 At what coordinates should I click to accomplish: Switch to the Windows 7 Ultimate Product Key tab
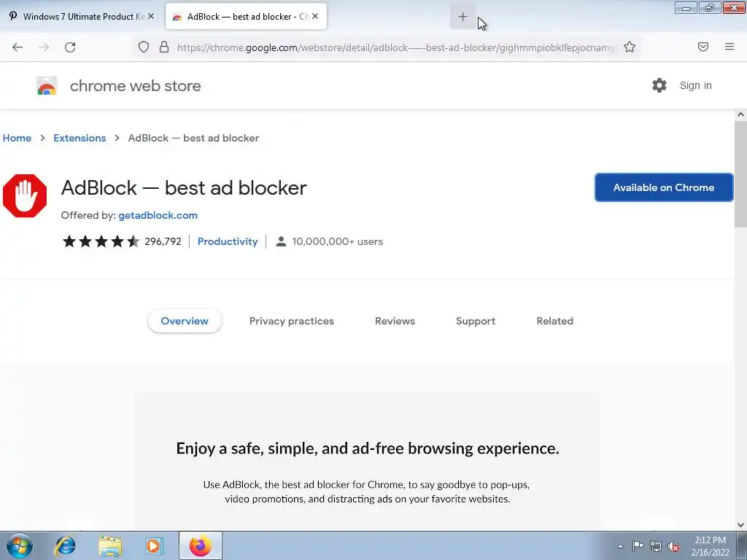[x=82, y=16]
